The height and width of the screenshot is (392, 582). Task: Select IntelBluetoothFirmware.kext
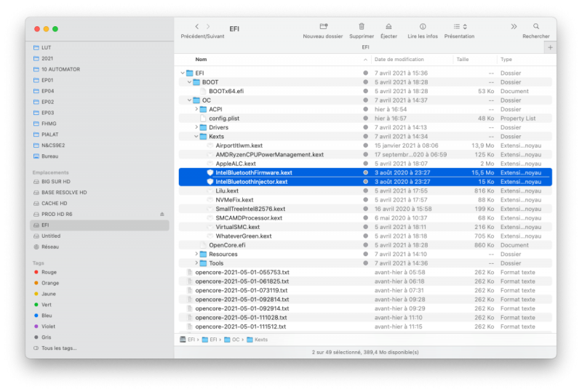click(365, 172)
